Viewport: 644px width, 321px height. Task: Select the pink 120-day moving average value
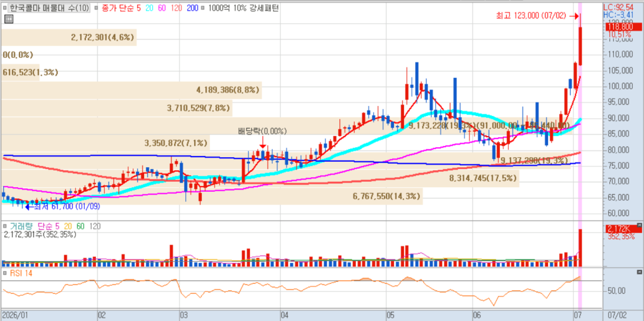click(x=175, y=7)
